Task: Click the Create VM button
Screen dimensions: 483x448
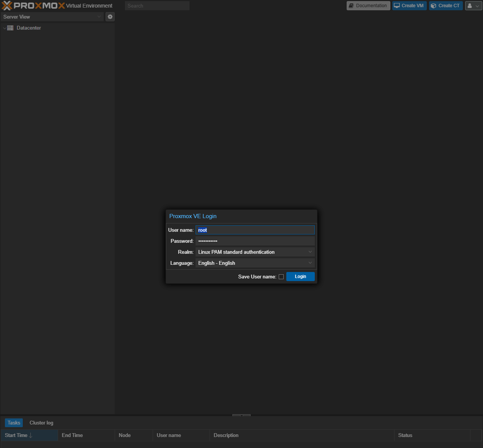Action: tap(409, 6)
